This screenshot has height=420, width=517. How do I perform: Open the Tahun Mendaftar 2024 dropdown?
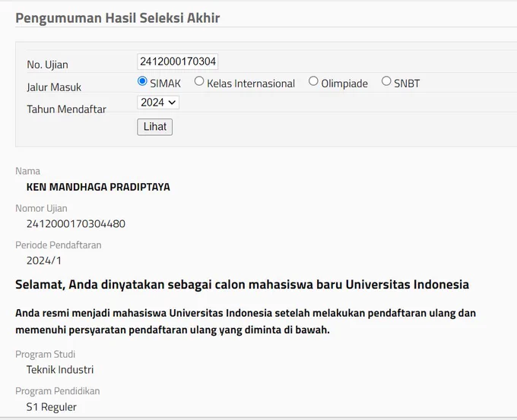(x=158, y=103)
